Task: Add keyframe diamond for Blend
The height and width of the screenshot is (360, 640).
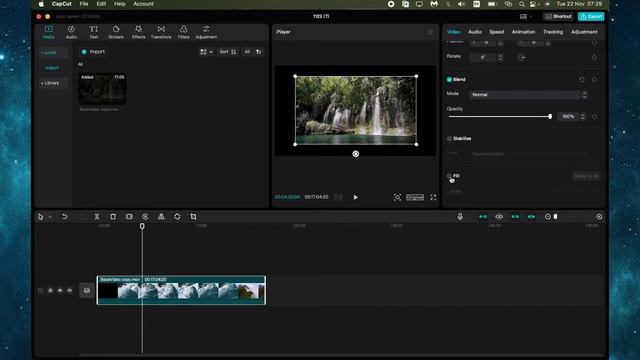Action: tap(594, 80)
